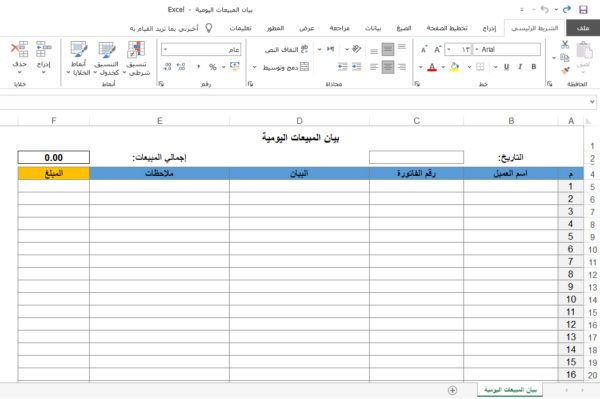Toggle Italic formatting

520,67
